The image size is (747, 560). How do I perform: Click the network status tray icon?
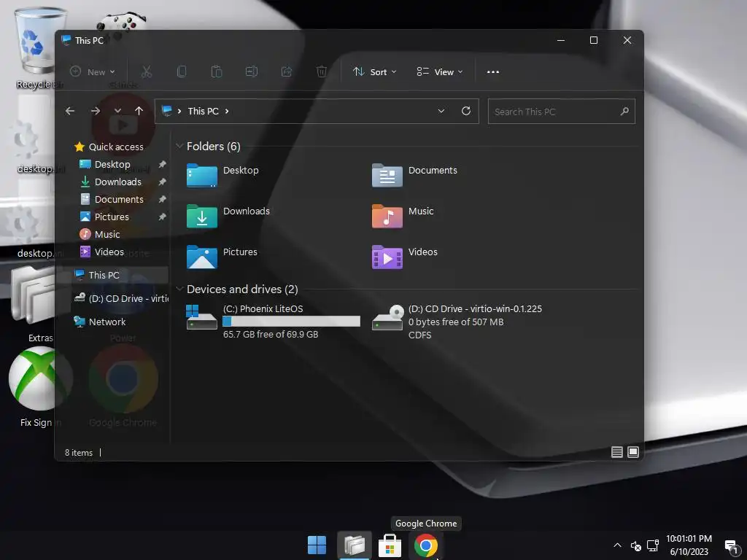(653, 545)
